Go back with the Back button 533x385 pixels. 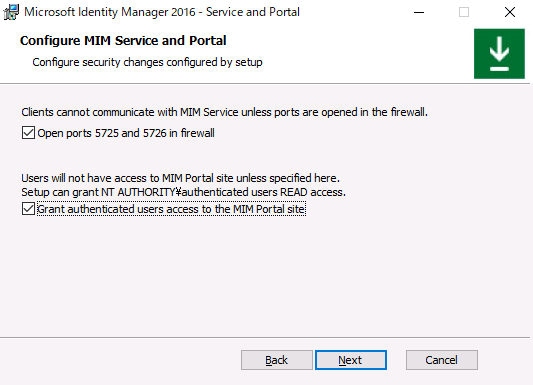tap(277, 360)
